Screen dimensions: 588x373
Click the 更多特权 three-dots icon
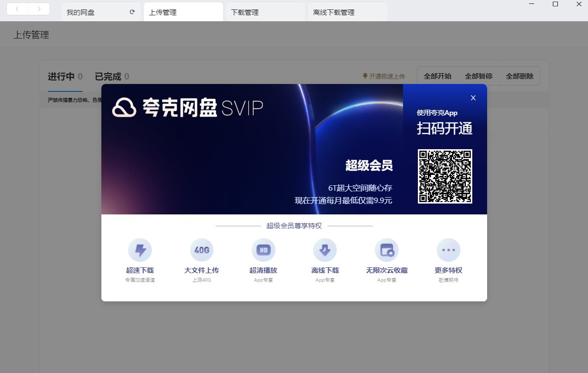coord(449,250)
